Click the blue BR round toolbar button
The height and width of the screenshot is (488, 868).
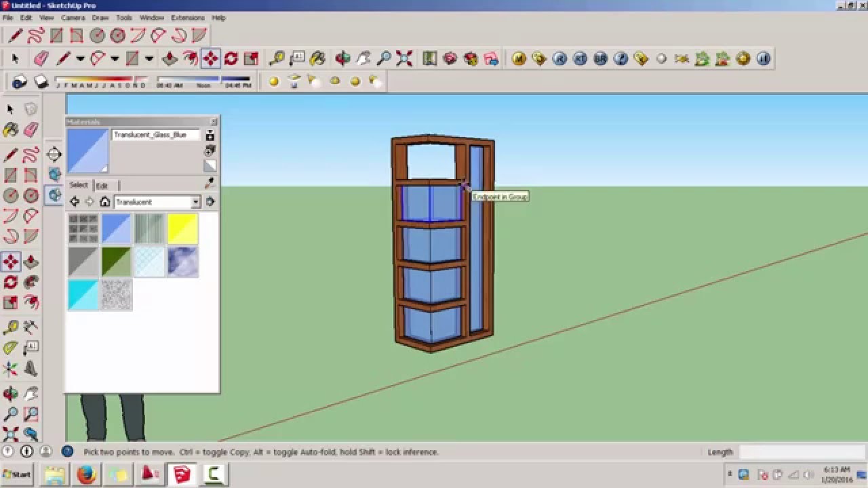point(600,59)
